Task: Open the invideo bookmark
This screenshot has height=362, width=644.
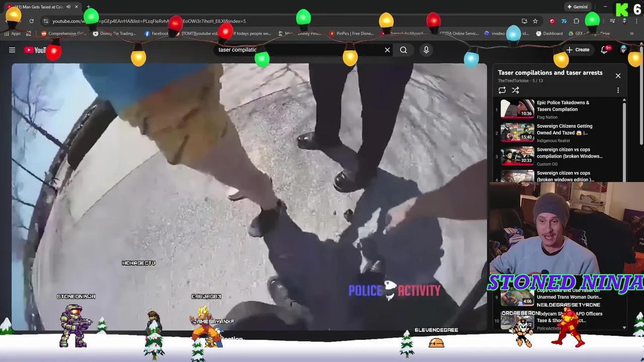Action: pyautogui.click(x=494, y=34)
